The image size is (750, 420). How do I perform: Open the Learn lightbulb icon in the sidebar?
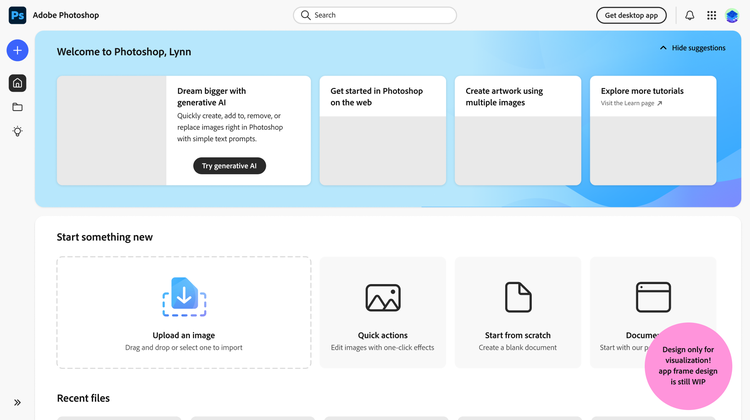pyautogui.click(x=17, y=132)
